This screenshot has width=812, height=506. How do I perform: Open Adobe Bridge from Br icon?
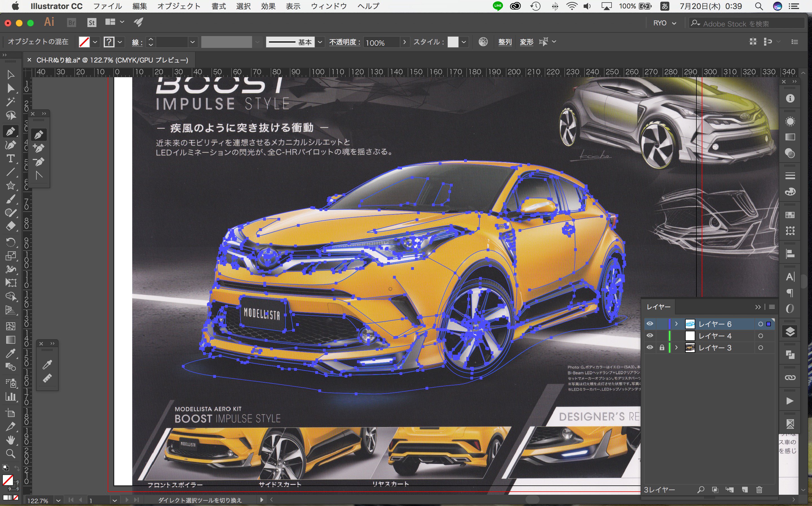[x=71, y=23]
